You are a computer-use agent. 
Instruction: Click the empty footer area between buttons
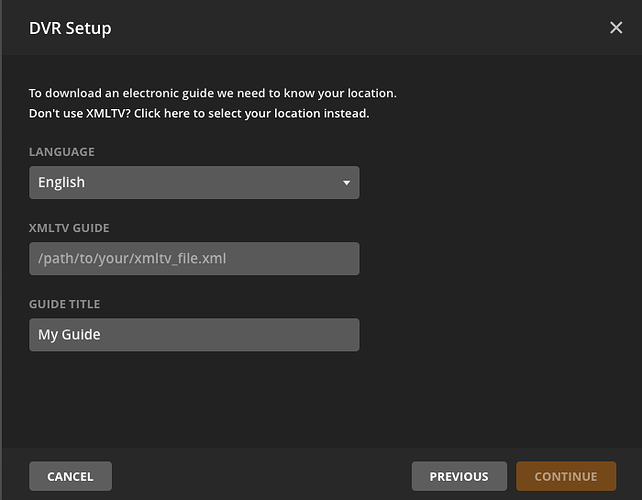260,476
